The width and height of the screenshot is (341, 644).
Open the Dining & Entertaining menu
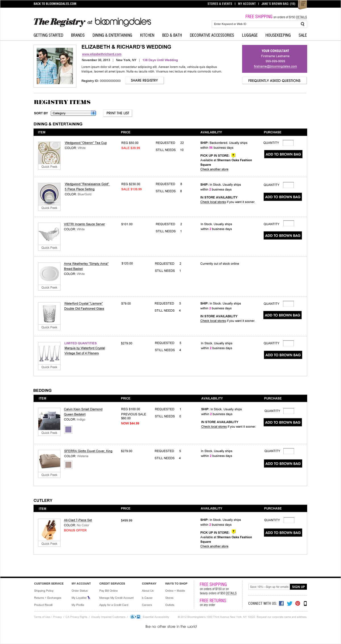point(112,35)
